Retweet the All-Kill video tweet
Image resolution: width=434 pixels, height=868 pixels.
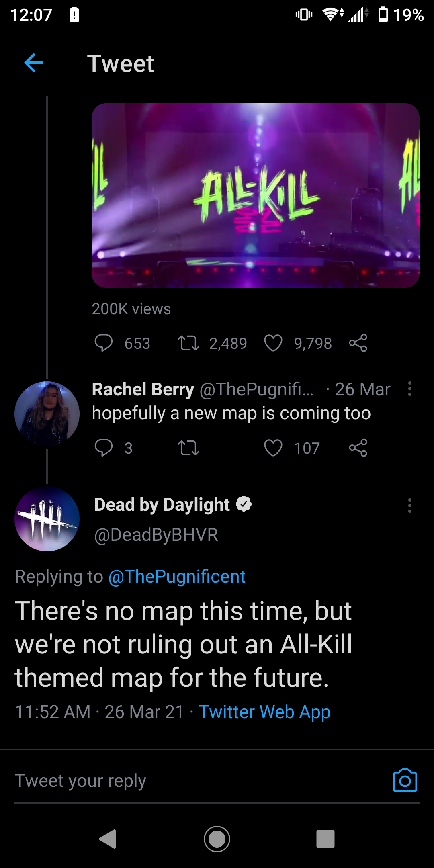[x=189, y=343]
